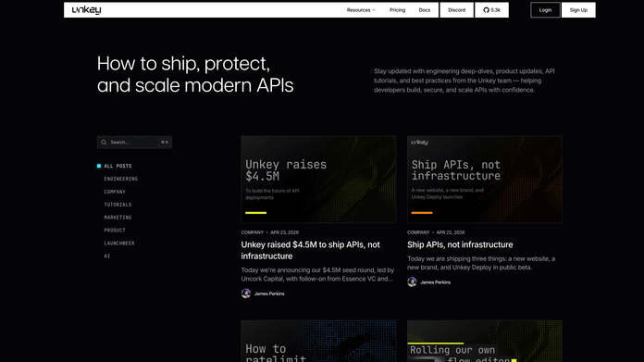
Task: Click the Unkey logo in header
Action: point(86,10)
